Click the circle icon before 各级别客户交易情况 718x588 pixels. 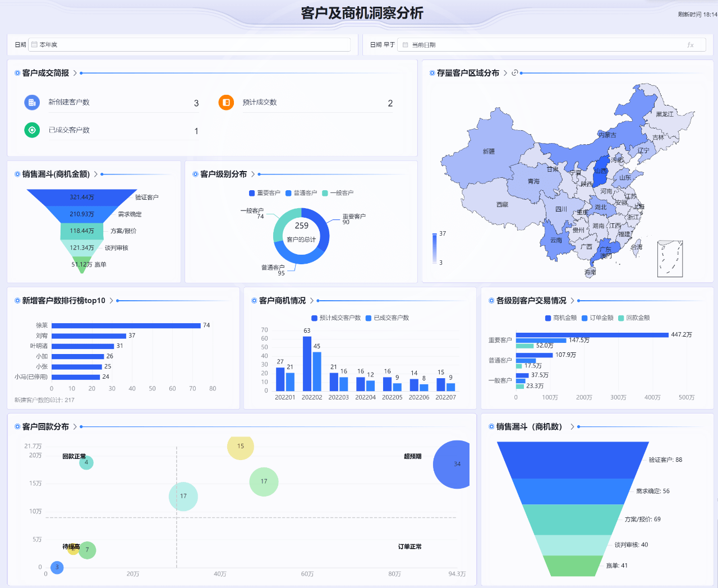491,301
